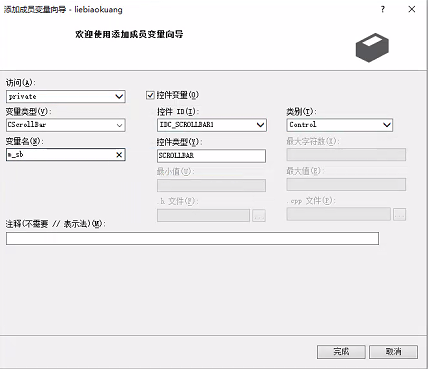The width and height of the screenshot is (428, 369).
Task: Toggle the 控件变量 checkbox
Action: [x=151, y=95]
